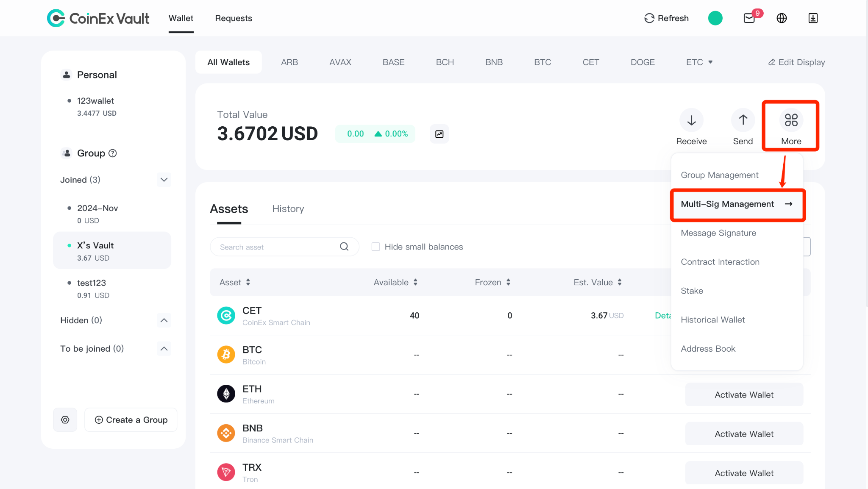The image size is (868, 489).
Task: Select the CET chain tab
Action: (x=591, y=62)
